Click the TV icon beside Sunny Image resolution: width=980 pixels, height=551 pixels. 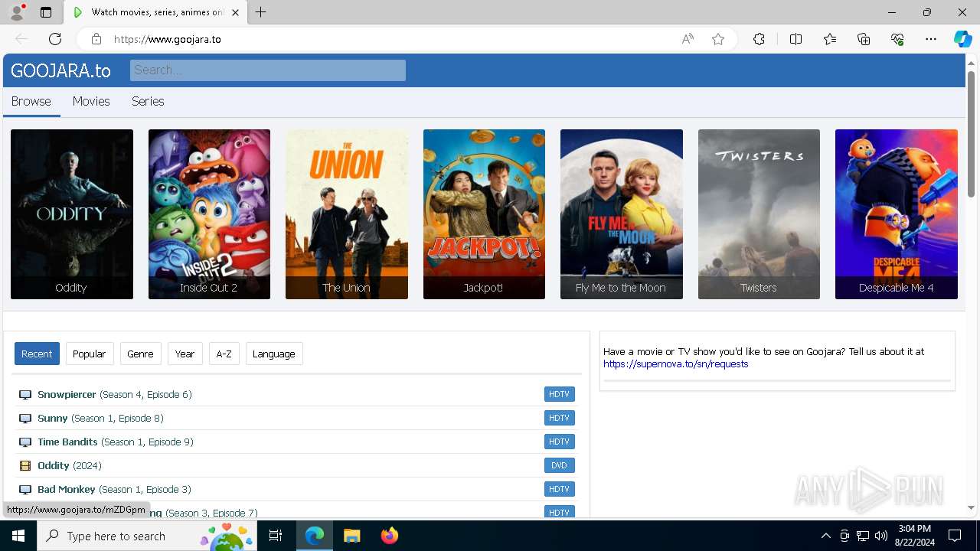click(25, 419)
